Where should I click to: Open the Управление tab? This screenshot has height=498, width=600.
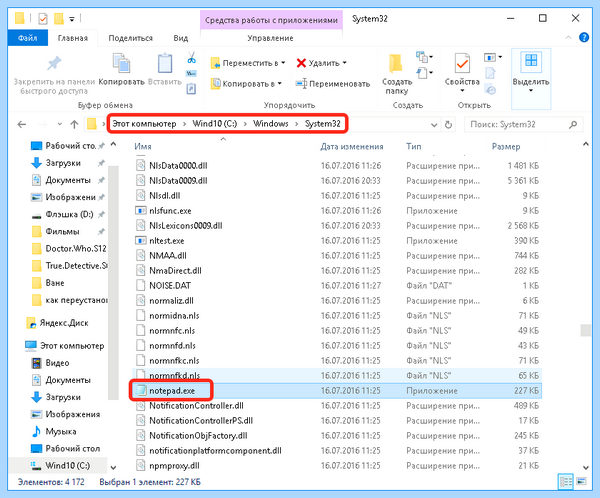[270, 38]
